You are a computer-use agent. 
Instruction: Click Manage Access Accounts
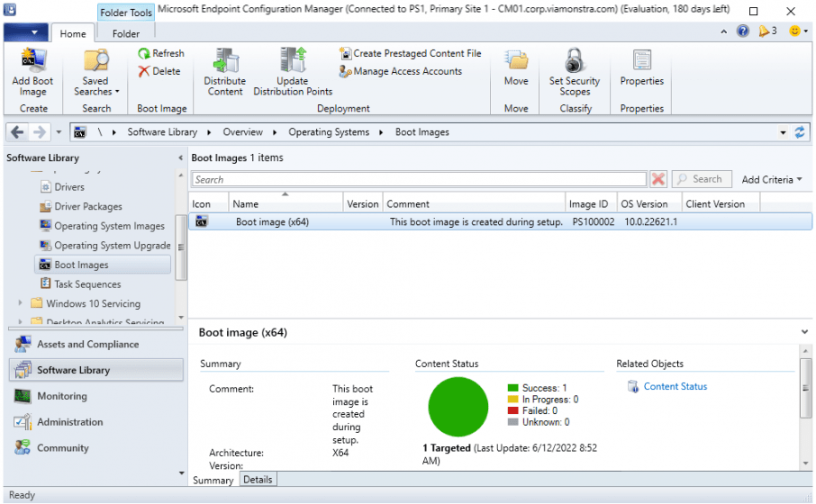[400, 71]
